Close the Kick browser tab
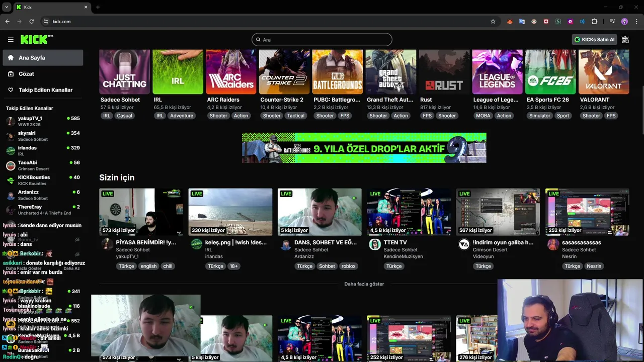 coord(86,7)
